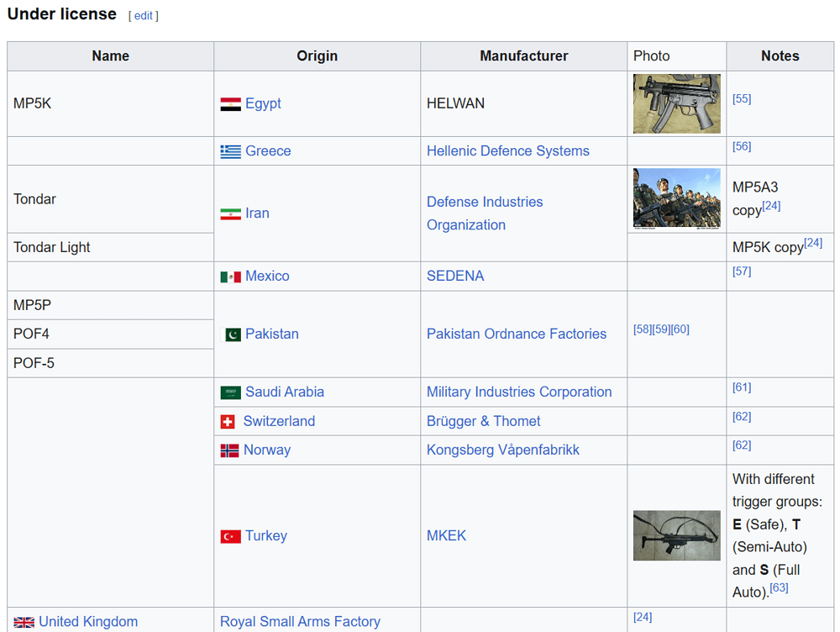
Task: View the Iranian soldiers photo thumbnail
Action: click(x=676, y=199)
